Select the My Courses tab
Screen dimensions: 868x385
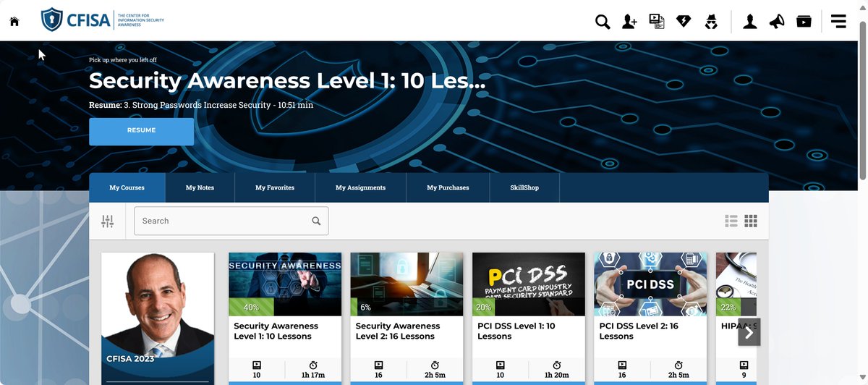pos(127,187)
